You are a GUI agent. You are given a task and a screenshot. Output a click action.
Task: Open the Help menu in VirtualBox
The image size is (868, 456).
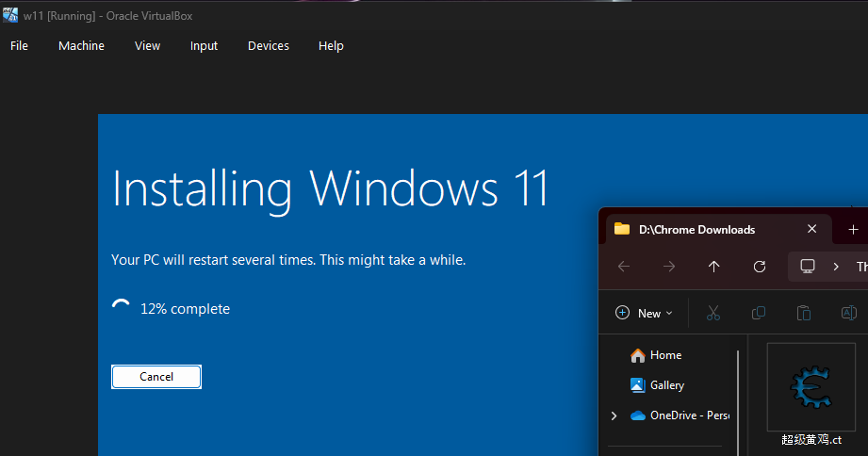(331, 46)
